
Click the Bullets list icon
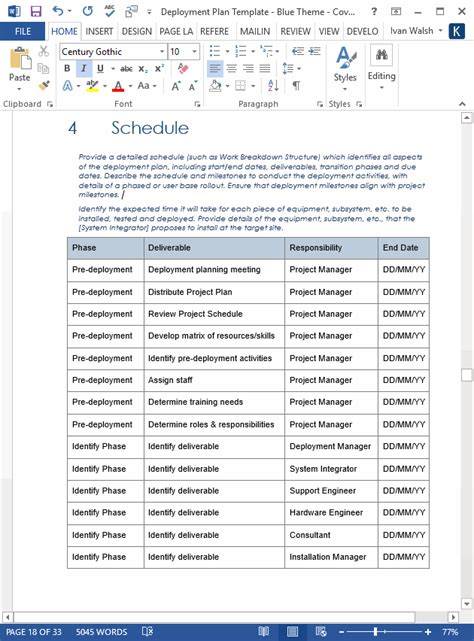pyautogui.click(x=215, y=51)
